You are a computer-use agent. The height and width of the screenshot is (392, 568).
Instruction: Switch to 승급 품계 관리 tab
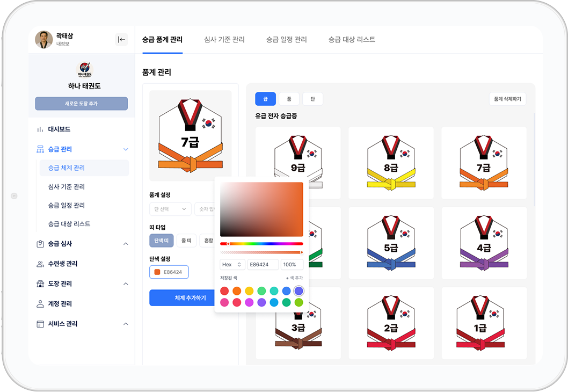coord(162,40)
